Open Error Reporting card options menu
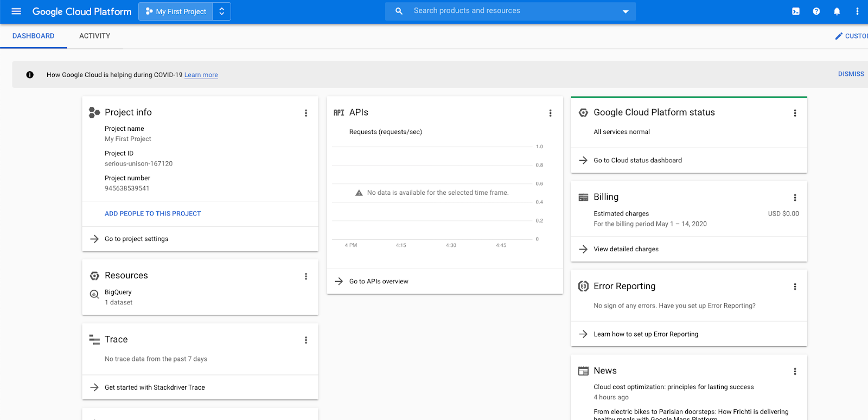868x420 pixels. [x=795, y=287]
